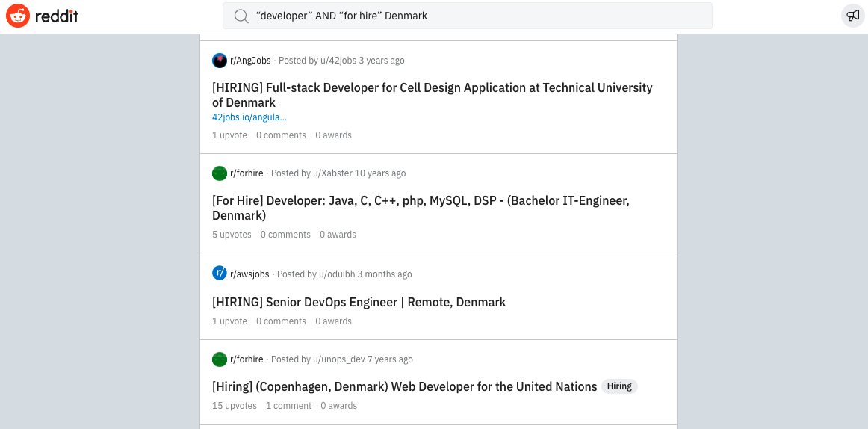Viewport: 868px width, 429px height.
Task: Open For Hire Developer Java post title
Action: [x=421, y=208]
